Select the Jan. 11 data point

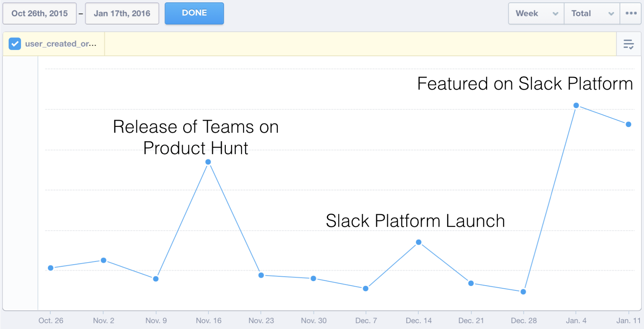pos(629,124)
